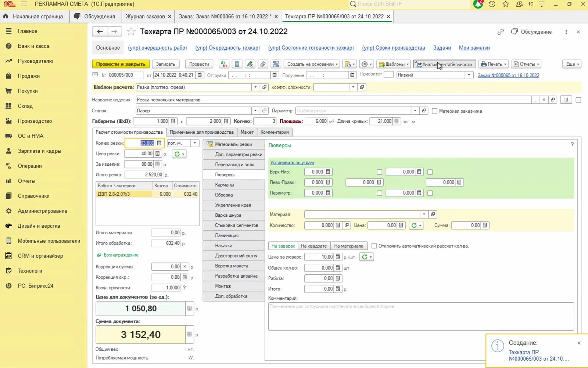This screenshot has height=368, width=588.
Task: Toggle first checkbox in Верх-Низ row
Action: tap(379, 172)
